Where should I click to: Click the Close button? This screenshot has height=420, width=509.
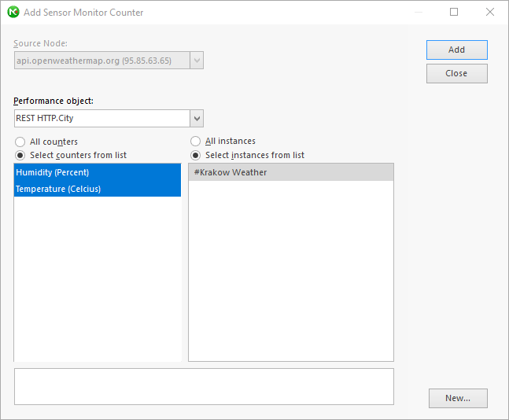(457, 73)
